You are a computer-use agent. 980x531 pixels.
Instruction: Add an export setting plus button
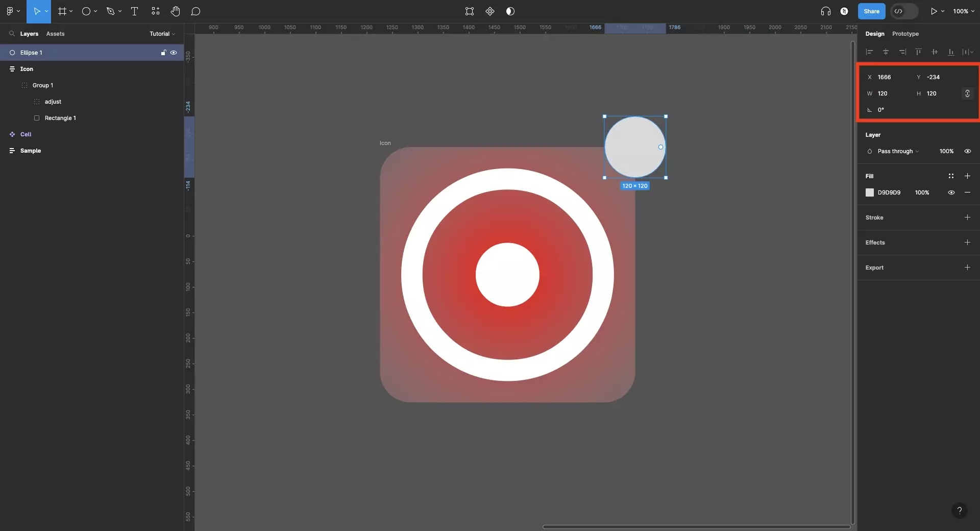click(x=967, y=268)
